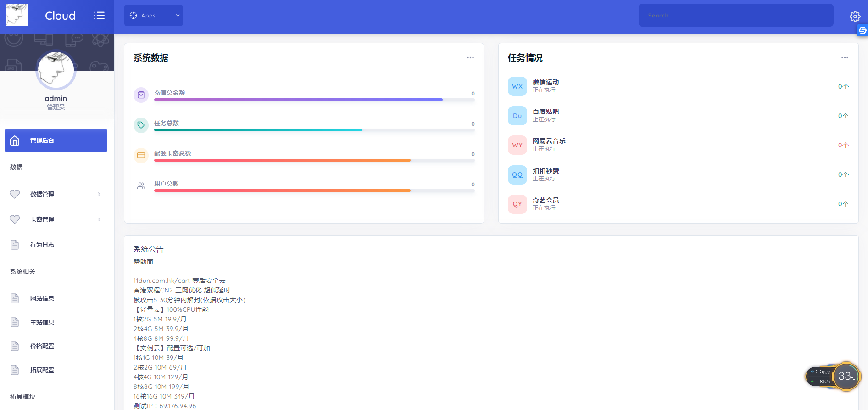Open the 系统数据 card options menu
Viewport: 868px width, 410px height.
tap(470, 58)
